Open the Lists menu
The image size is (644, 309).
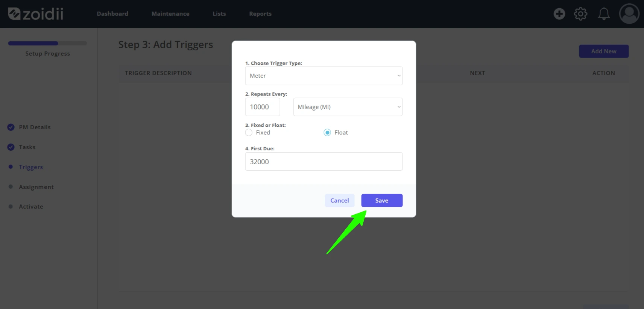219,14
